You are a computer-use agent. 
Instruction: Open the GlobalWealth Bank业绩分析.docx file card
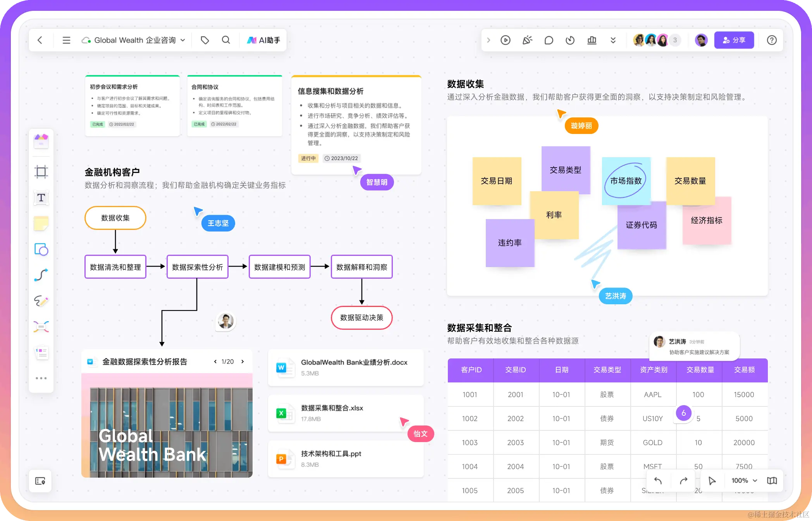pos(345,367)
